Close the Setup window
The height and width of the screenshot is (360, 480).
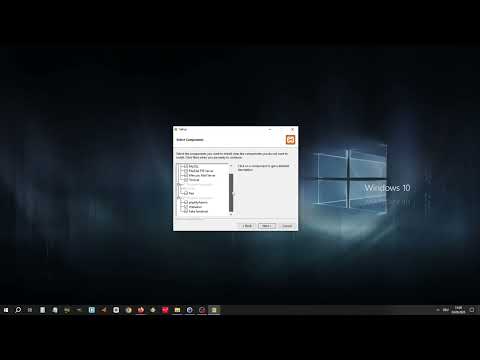292,129
